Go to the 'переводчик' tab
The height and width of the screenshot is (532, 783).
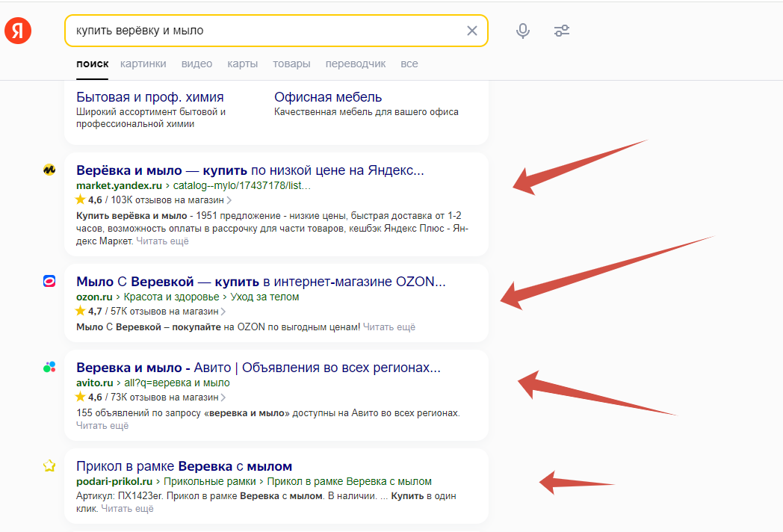coord(356,64)
